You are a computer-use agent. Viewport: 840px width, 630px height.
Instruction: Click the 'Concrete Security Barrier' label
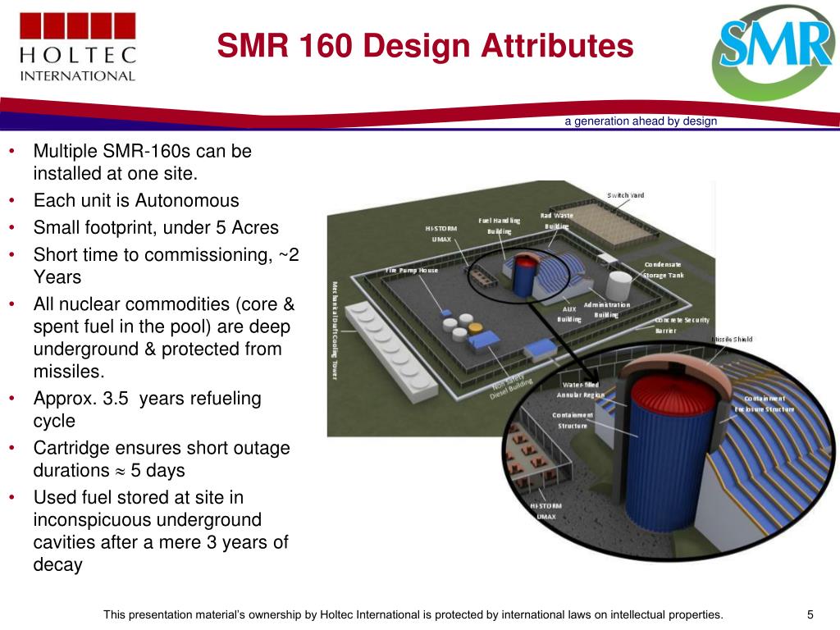[x=682, y=325]
